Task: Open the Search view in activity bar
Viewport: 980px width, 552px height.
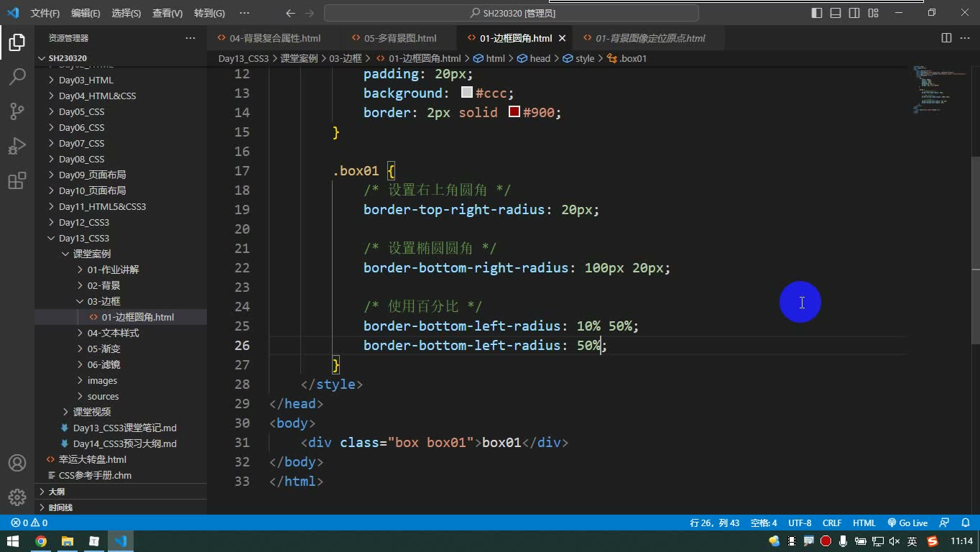Action: click(x=17, y=76)
